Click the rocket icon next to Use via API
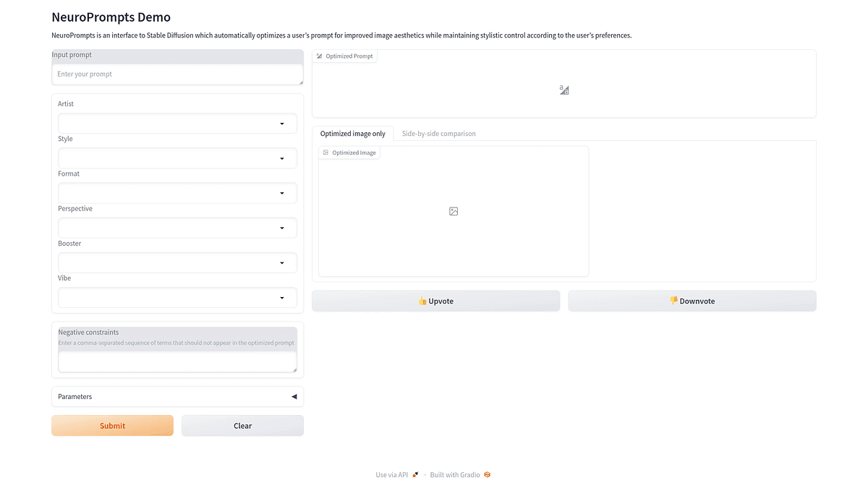 [x=415, y=475]
